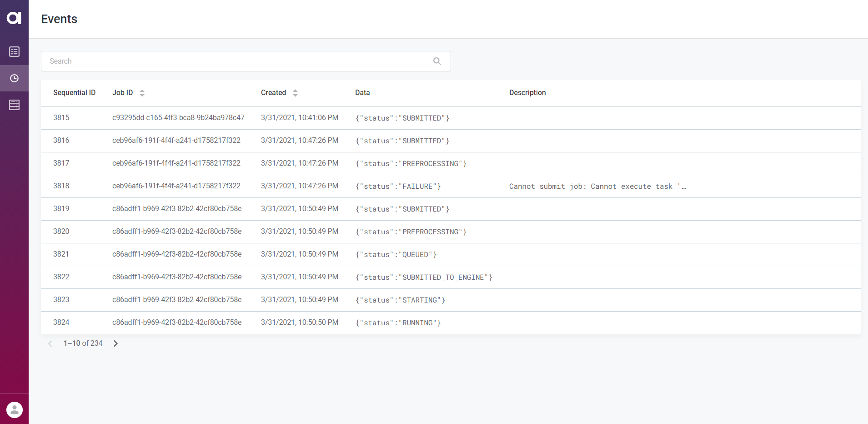Select the clock Events sidebar icon

(14, 78)
